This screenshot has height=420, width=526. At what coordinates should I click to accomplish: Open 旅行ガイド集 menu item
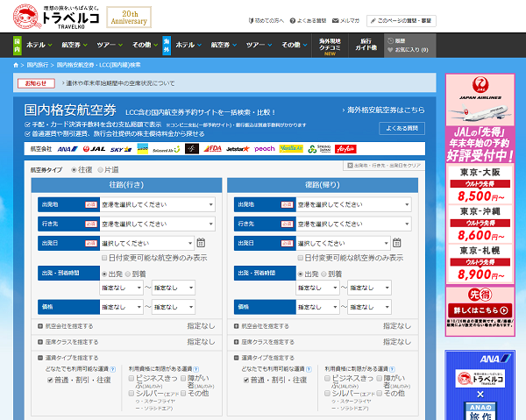(366, 45)
